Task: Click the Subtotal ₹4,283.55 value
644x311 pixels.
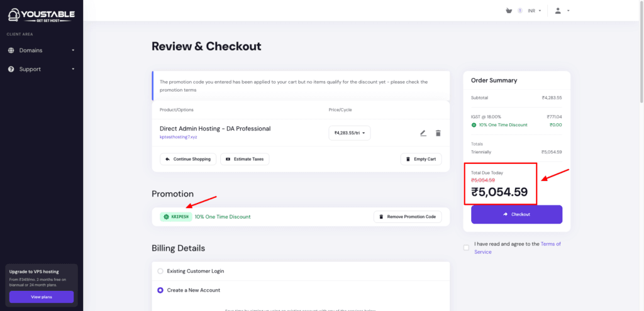Action: point(552,98)
